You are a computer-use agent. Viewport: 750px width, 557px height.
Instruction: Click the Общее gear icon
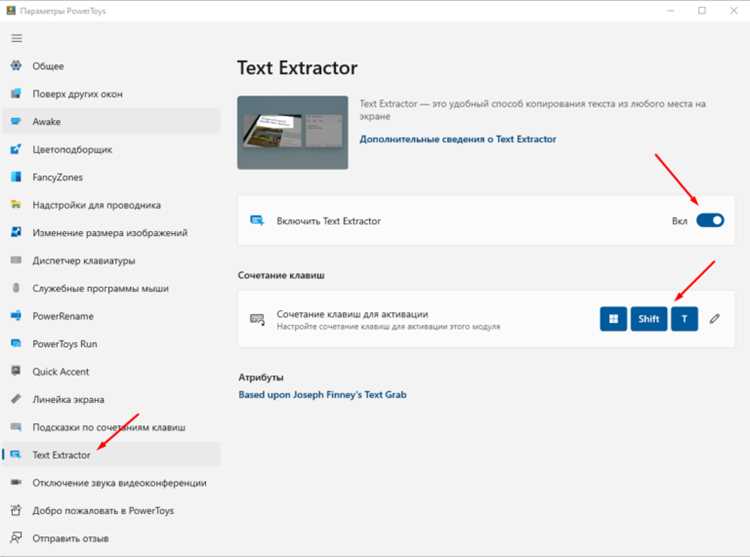16,66
